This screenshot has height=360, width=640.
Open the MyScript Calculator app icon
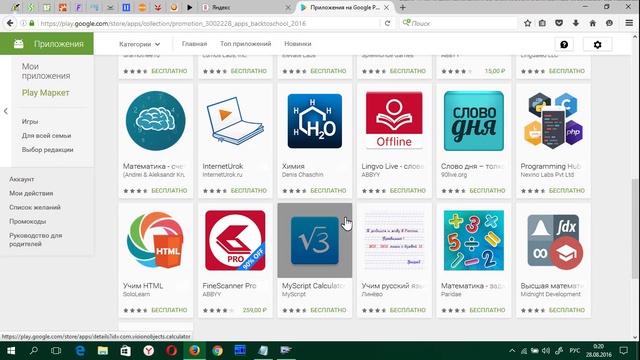[315, 240]
